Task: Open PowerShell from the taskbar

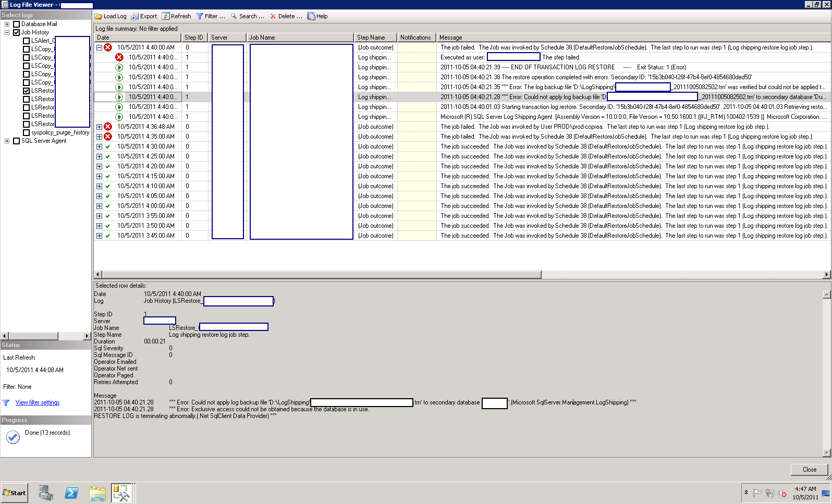Action: point(71,493)
